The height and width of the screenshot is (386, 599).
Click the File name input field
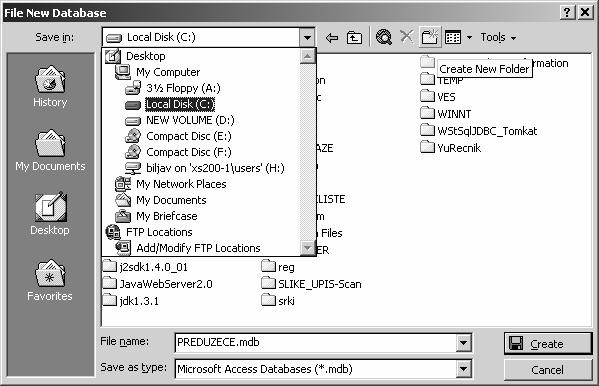pos(316,342)
